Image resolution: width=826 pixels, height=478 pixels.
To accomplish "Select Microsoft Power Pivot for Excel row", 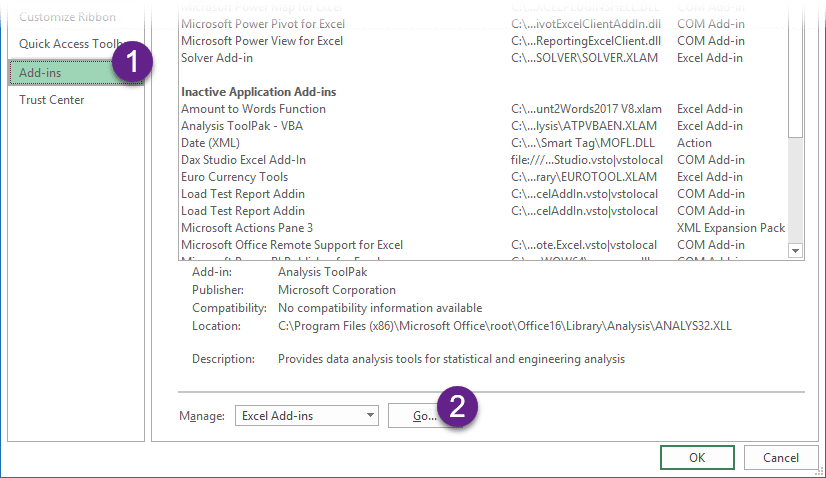I will coord(483,24).
